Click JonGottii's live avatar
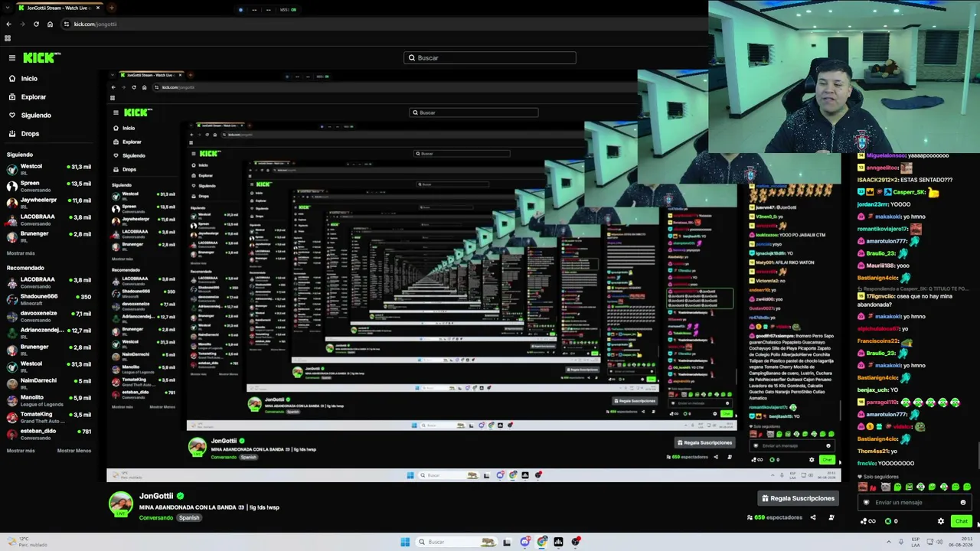 (x=120, y=504)
